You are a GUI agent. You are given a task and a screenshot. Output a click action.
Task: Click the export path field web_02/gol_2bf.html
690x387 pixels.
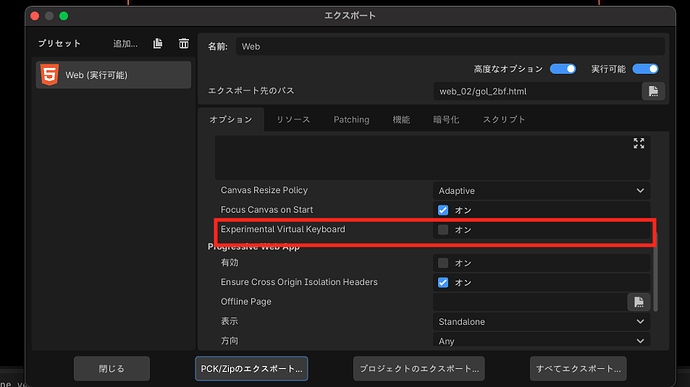tap(537, 91)
